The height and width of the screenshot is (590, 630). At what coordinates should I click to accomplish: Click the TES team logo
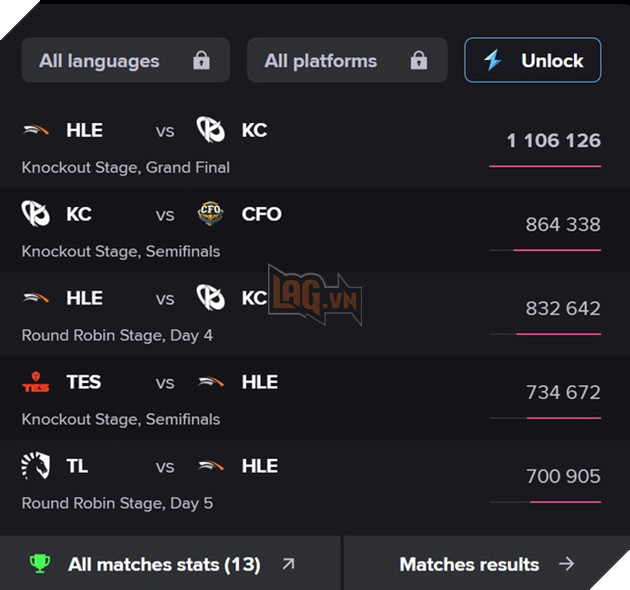[36, 382]
